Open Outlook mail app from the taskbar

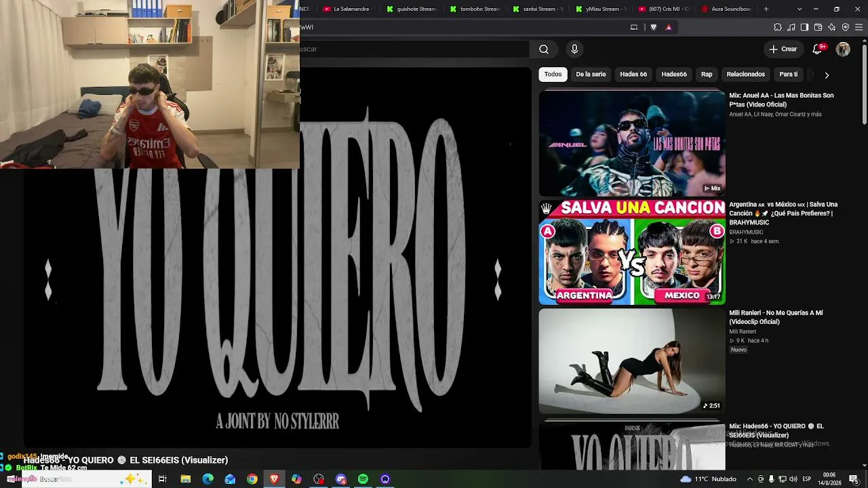(230, 479)
